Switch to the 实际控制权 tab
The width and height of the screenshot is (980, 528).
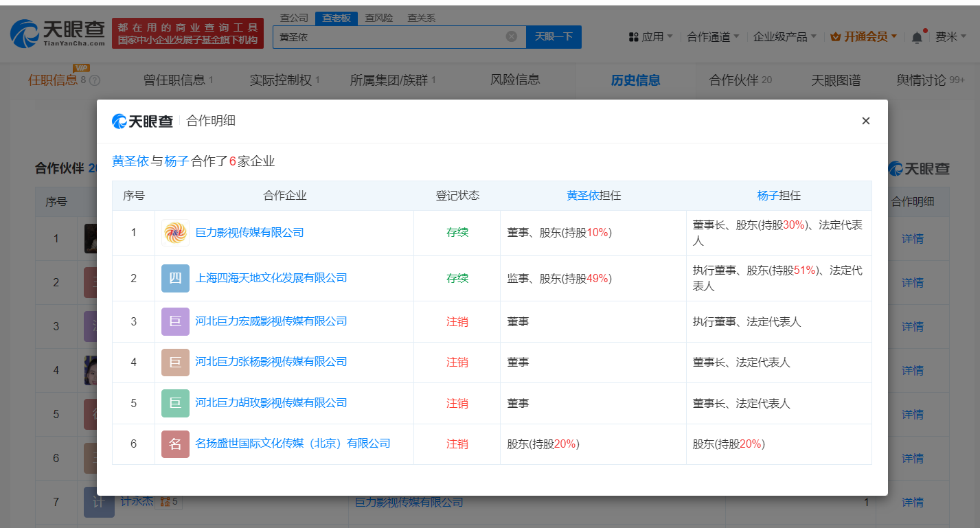click(285, 80)
